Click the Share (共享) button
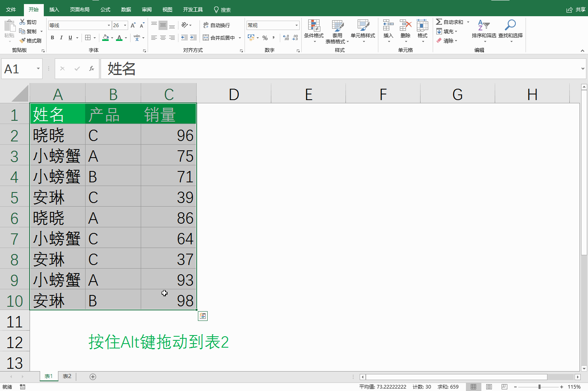This screenshot has width=588, height=391. [576, 10]
